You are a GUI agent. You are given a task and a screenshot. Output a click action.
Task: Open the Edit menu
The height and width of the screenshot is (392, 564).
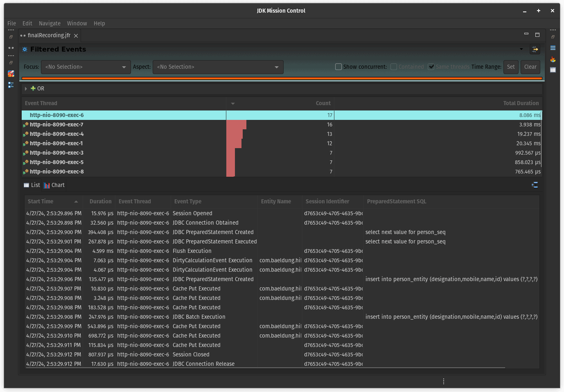click(27, 23)
